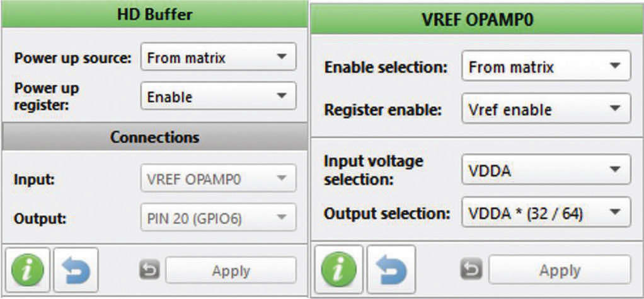Open the Power up source dropdown

[x=219, y=57]
